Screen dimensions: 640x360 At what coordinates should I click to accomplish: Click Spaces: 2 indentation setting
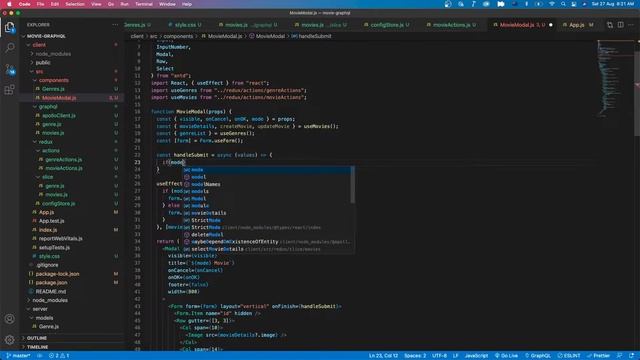pyautogui.click(x=415, y=356)
